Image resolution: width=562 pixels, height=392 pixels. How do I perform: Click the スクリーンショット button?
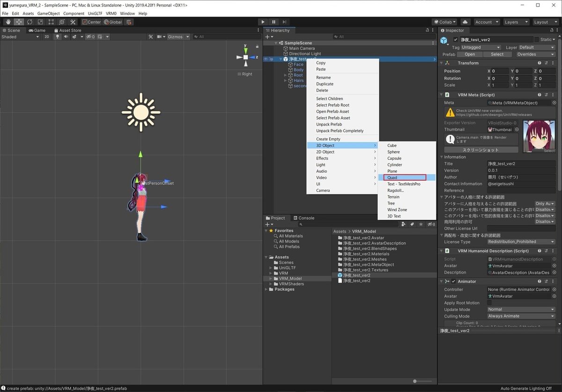[481, 150]
